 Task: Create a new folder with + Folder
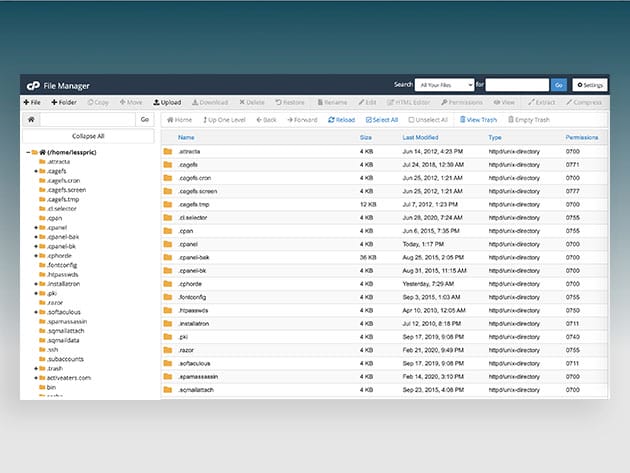pyautogui.click(x=64, y=102)
